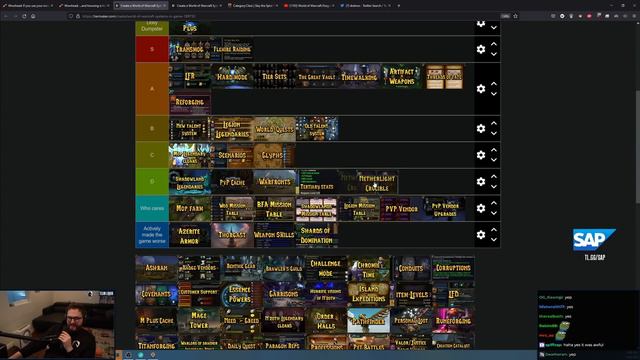Pick the Runeforging tile from pool

(x=453, y=320)
